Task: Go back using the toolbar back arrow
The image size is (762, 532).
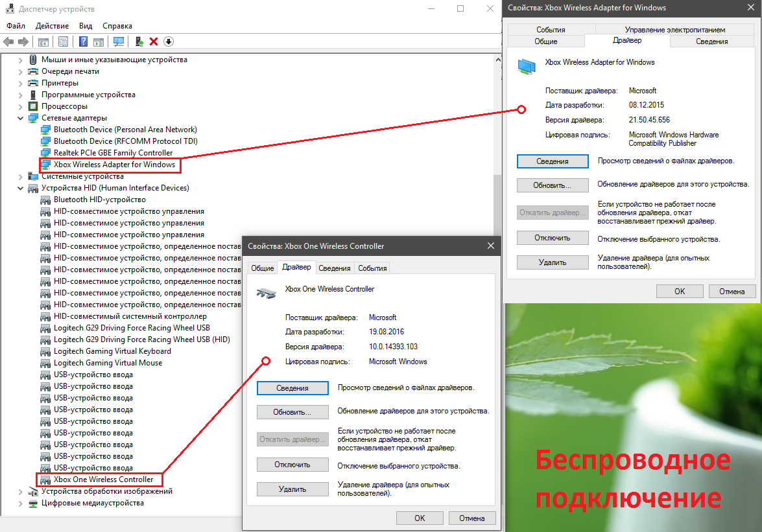Action: (8, 41)
